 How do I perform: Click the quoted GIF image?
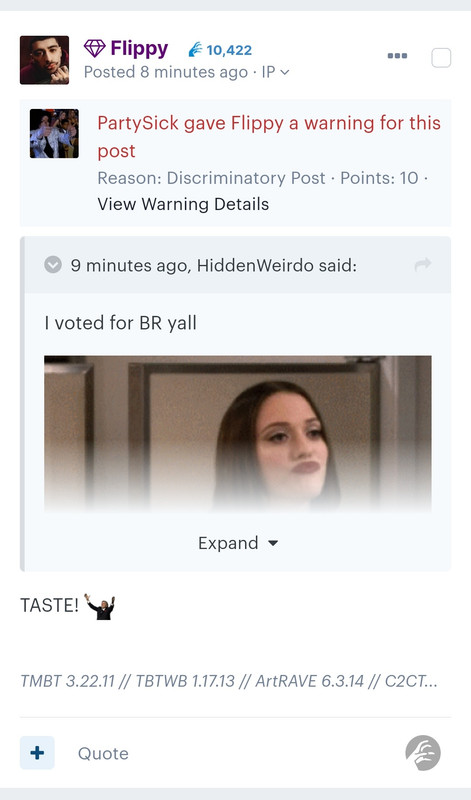(238, 434)
